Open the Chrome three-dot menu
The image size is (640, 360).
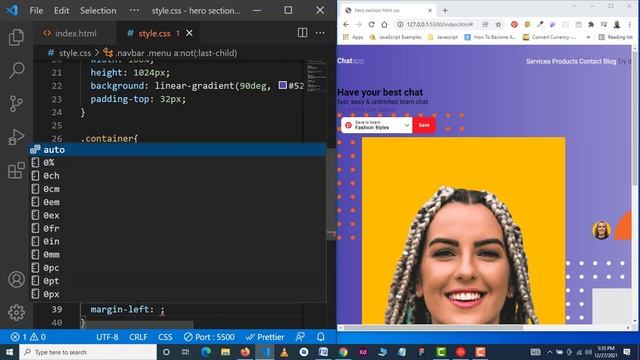coord(631,24)
